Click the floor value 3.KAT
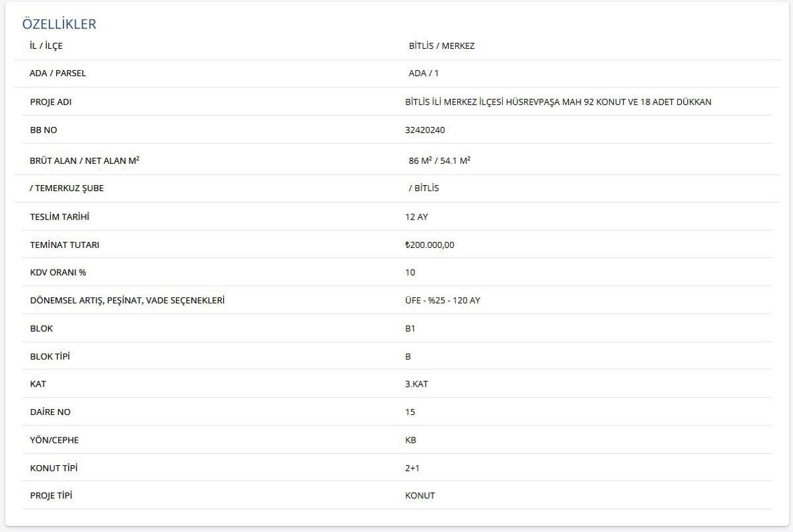Screen dimensions: 793x532 pyautogui.click(x=416, y=384)
